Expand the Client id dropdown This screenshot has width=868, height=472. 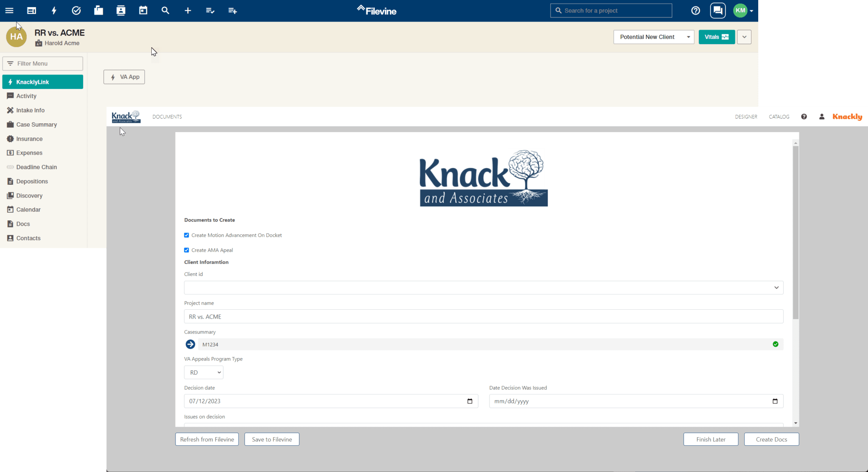point(483,288)
